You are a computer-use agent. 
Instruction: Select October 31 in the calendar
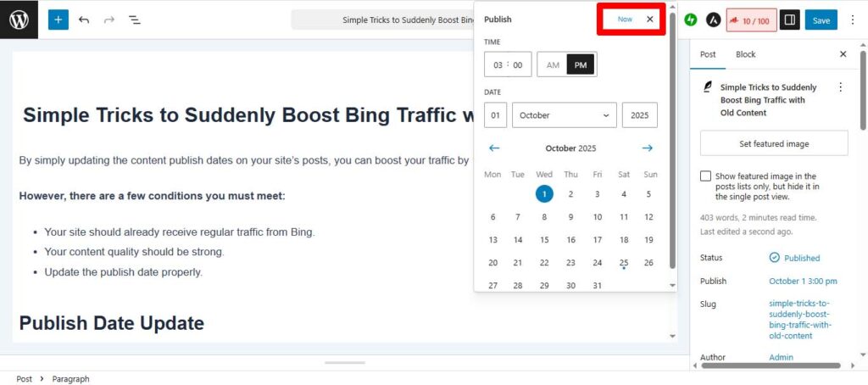point(598,285)
